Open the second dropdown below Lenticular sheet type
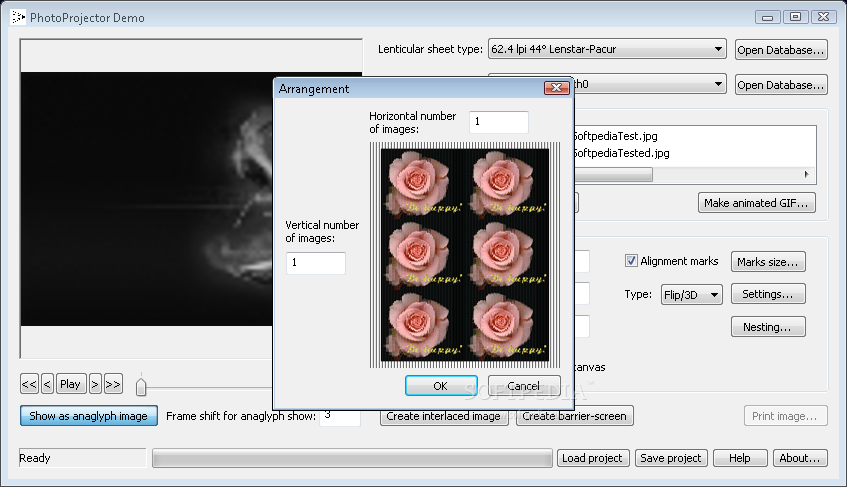 (649, 84)
